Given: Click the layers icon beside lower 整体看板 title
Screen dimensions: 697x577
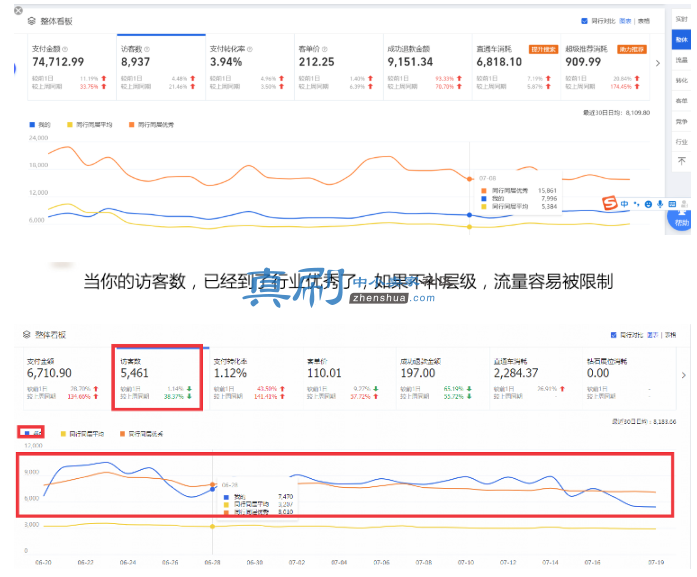Looking at the screenshot, I should coord(27,334).
